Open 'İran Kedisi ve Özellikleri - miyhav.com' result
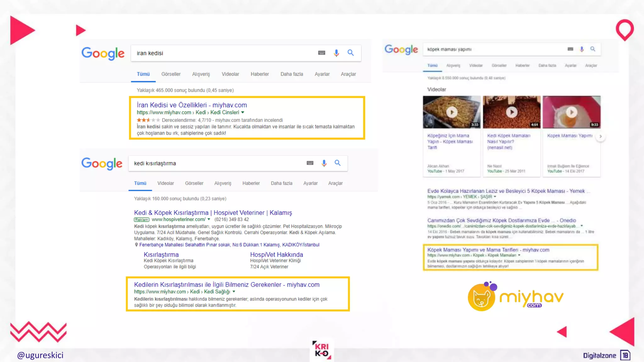Screen dimensions: 644x362 click(192, 105)
